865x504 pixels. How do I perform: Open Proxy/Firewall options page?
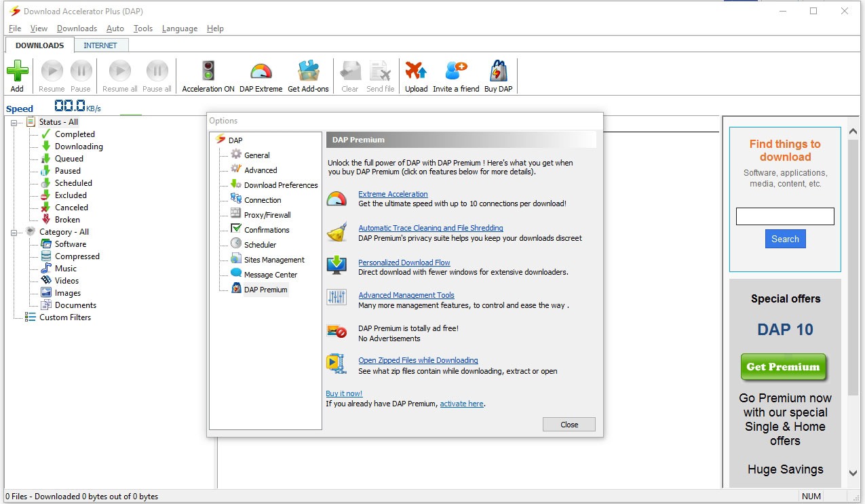click(267, 215)
